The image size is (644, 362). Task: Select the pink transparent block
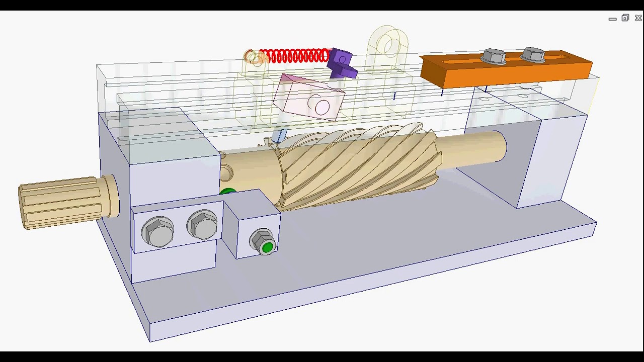tap(309, 98)
